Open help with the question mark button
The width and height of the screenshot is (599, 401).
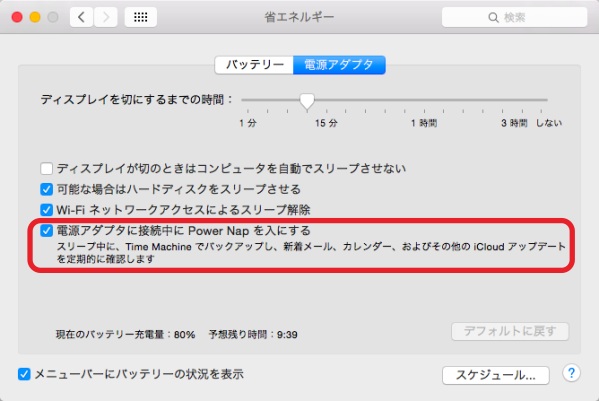click(x=571, y=373)
